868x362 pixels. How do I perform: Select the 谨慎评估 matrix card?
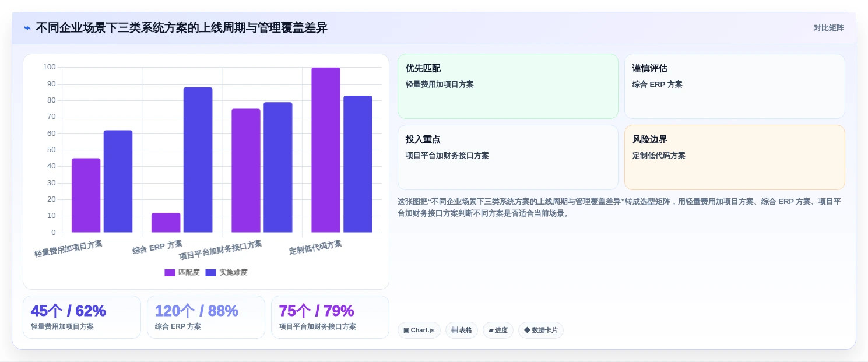point(735,86)
